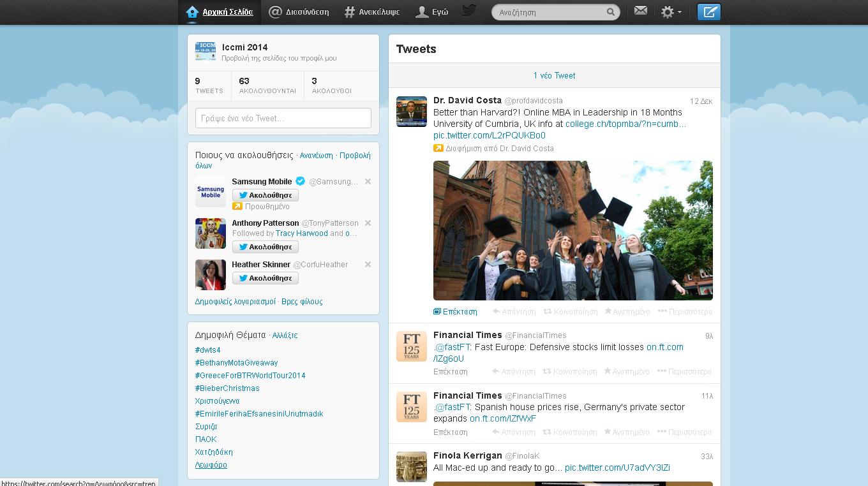Follow Anthony Patterson
The height and width of the screenshot is (486, 868).
265,247
